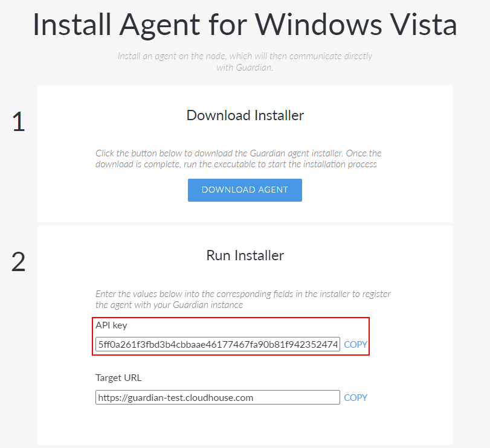Click the "API key" field label
Screen dimensions: 490x448
[111, 325]
